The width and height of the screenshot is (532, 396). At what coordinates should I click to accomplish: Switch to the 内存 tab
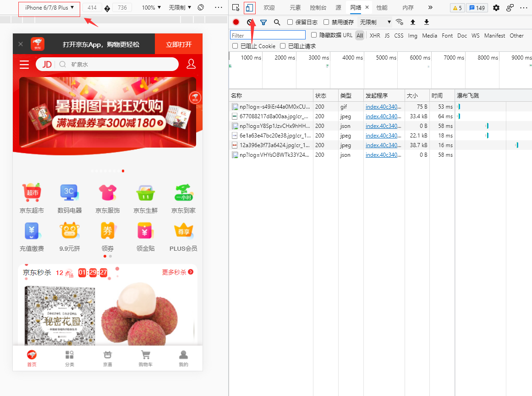(x=408, y=7)
